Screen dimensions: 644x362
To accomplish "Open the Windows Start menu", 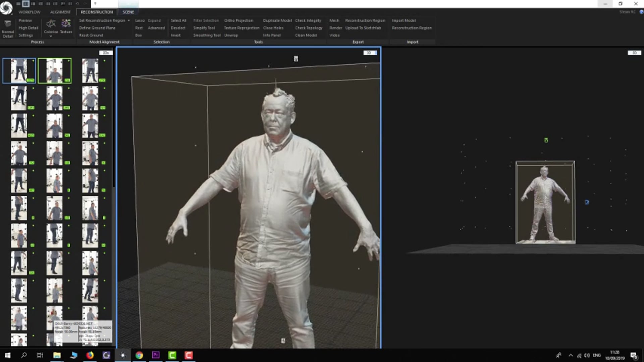I will [7, 355].
